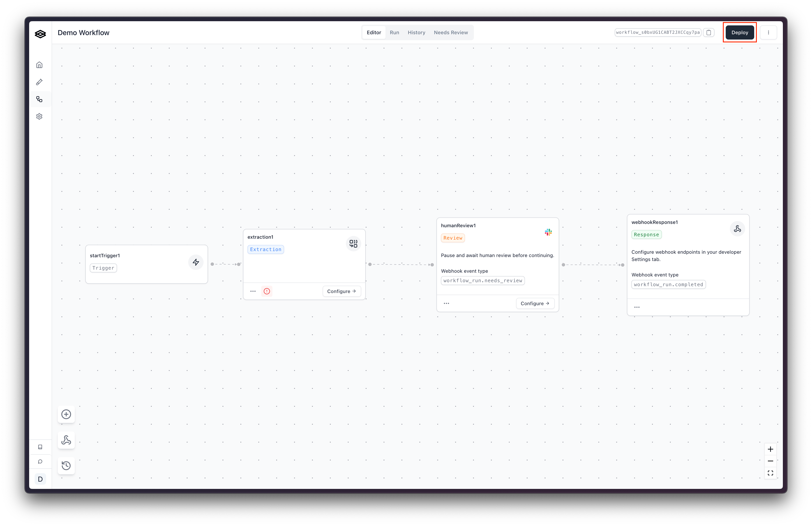Image resolution: width=812 pixels, height=526 pixels.
Task: Switch to the Needs Review tab
Action: 451,32
